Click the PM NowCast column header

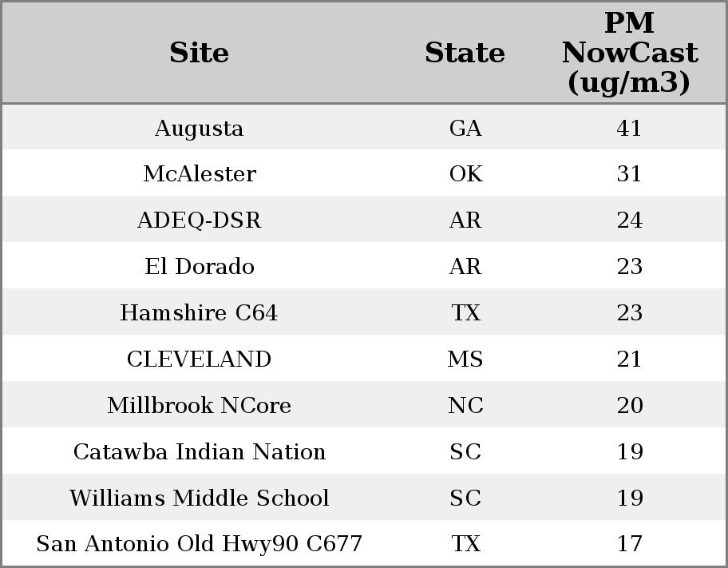[630, 53]
